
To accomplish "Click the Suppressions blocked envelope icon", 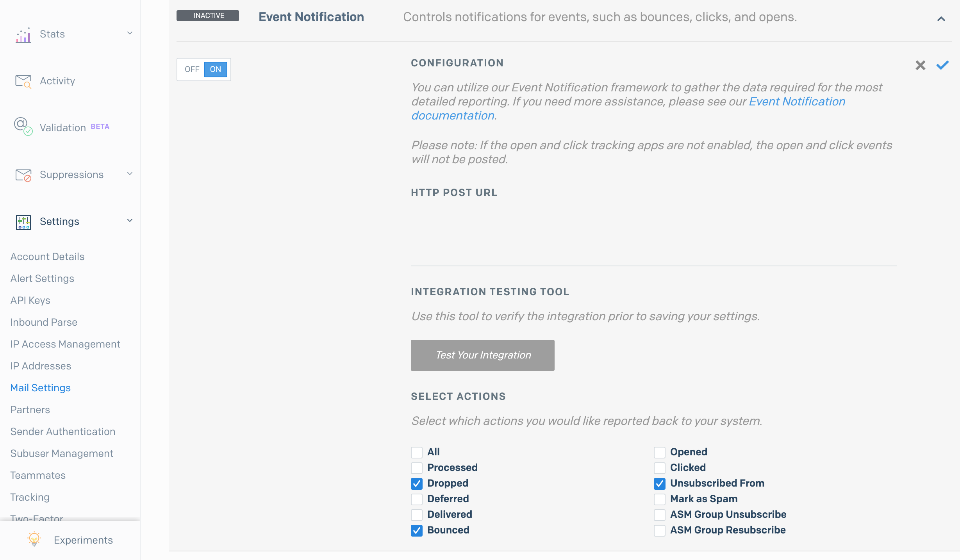I will (23, 175).
